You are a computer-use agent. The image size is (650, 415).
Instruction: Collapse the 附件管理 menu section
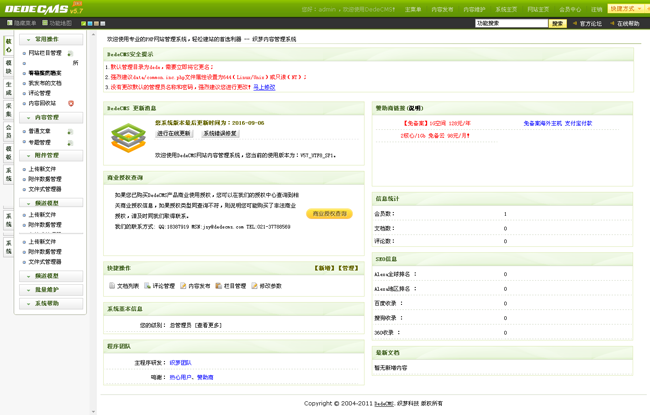click(x=51, y=155)
